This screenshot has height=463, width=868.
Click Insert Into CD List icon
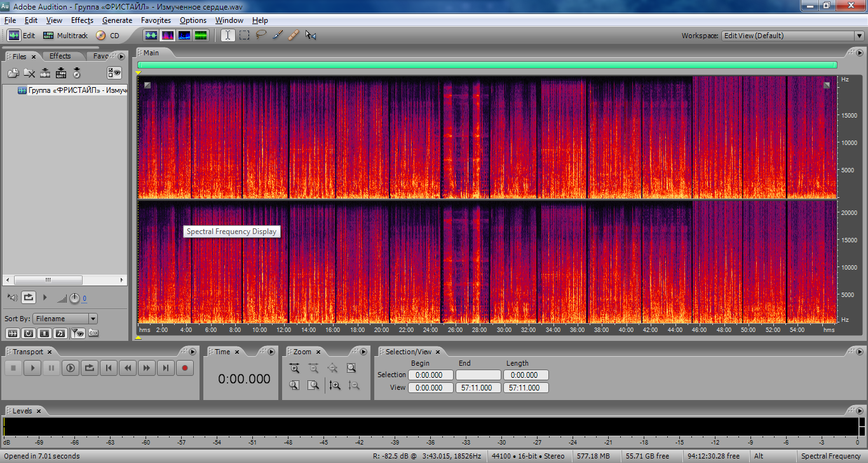click(x=77, y=73)
